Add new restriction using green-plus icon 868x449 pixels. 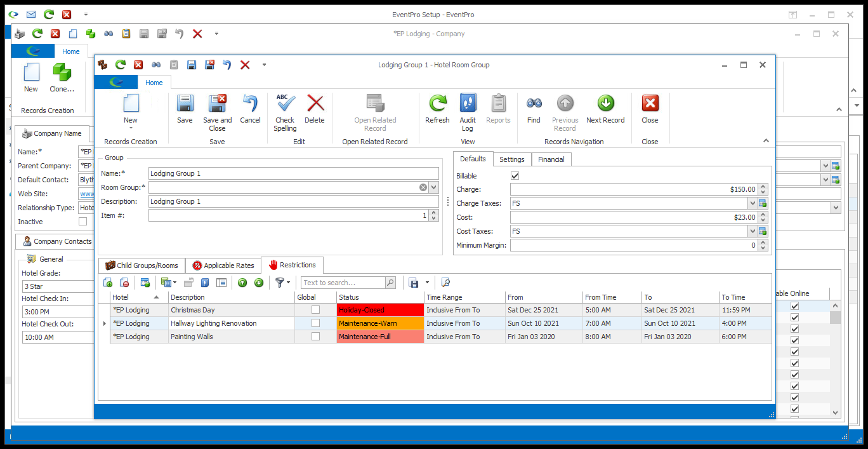pos(107,283)
